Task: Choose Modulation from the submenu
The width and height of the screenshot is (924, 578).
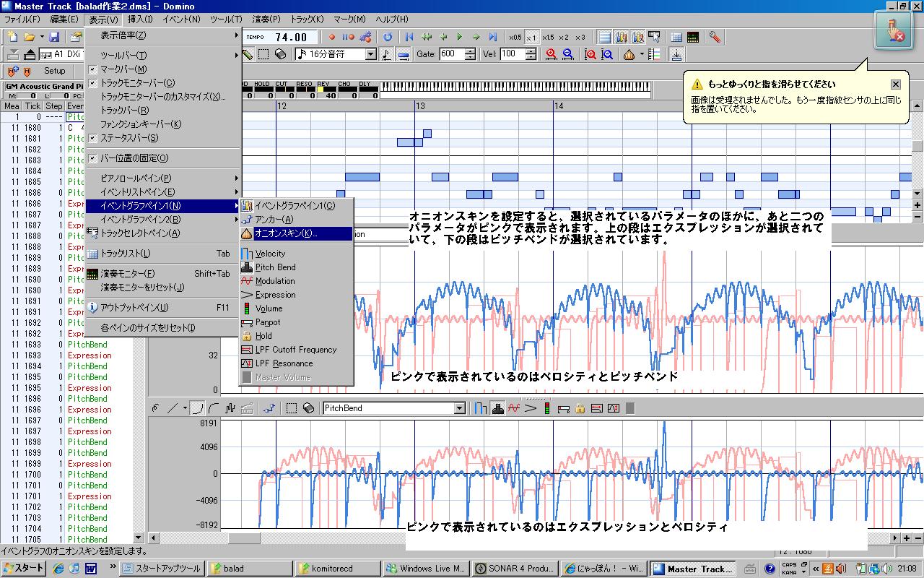Action: point(274,281)
